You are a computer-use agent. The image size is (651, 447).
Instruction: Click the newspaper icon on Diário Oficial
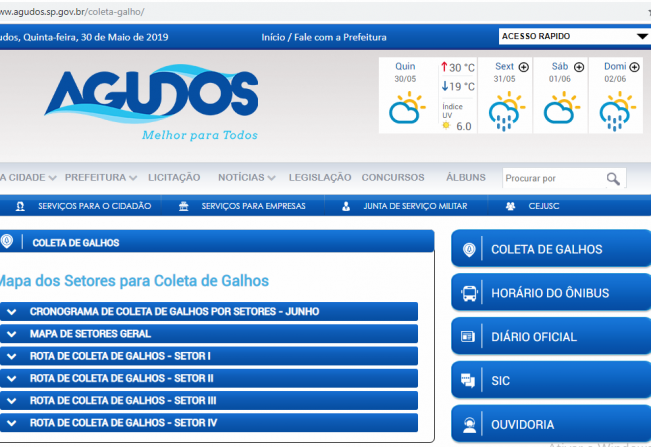[x=469, y=337]
